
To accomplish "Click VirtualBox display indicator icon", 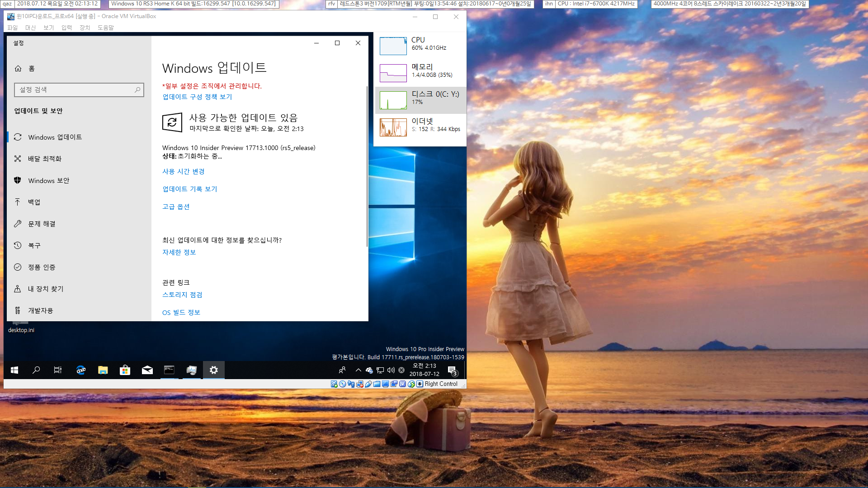I will [x=385, y=384].
